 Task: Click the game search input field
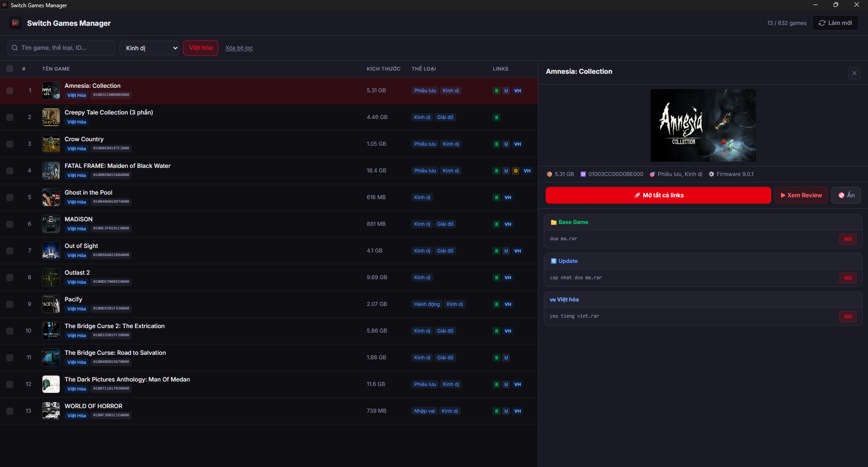tap(61, 48)
